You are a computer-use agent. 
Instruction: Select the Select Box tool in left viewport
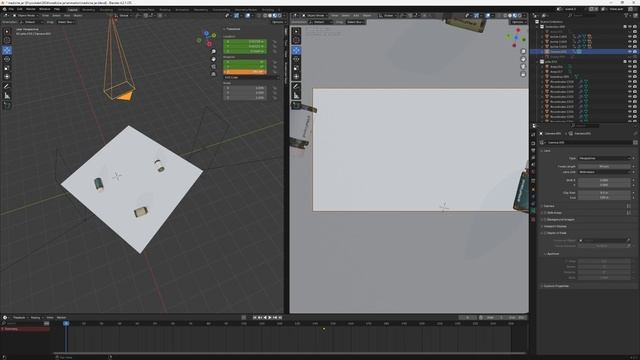7,31
